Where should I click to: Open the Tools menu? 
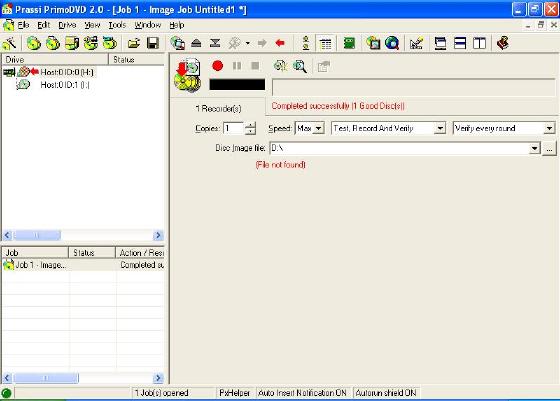coord(117,25)
